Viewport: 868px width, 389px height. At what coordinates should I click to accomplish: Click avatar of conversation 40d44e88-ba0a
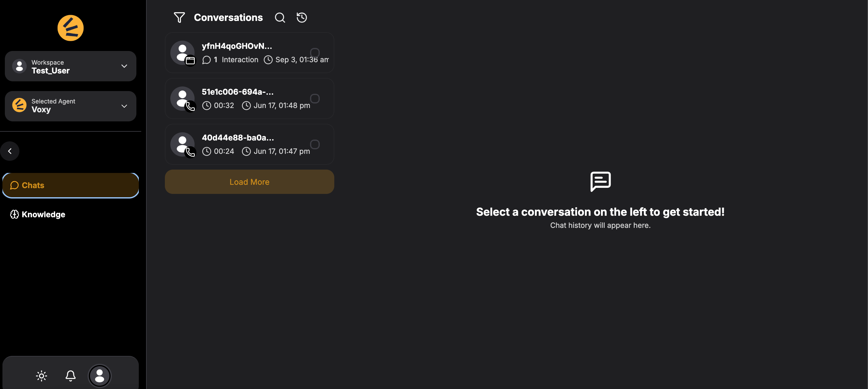[183, 144]
